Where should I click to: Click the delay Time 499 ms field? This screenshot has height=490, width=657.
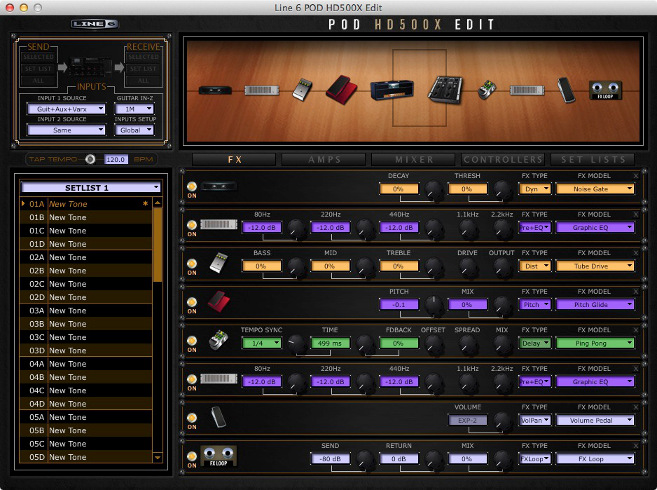[330, 343]
